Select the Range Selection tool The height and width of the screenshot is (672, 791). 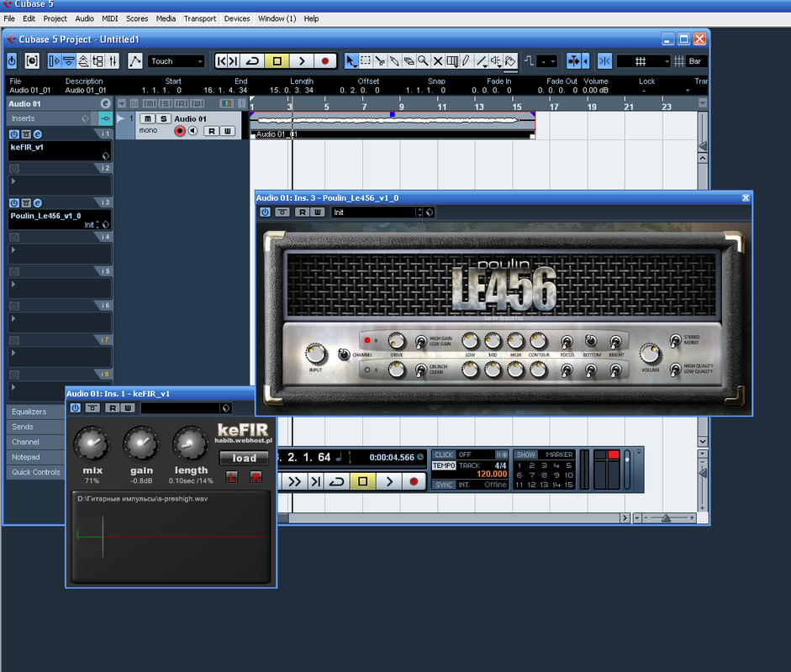pyautogui.click(x=366, y=61)
